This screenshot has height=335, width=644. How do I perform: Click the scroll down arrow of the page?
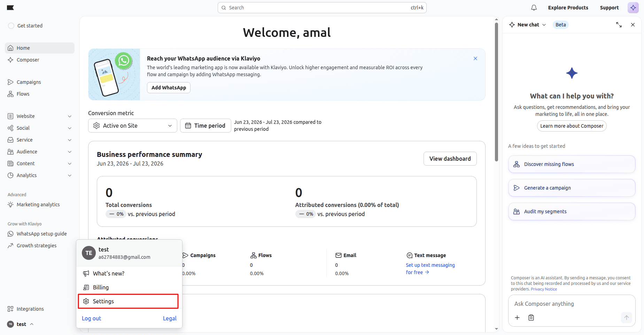[x=496, y=329]
